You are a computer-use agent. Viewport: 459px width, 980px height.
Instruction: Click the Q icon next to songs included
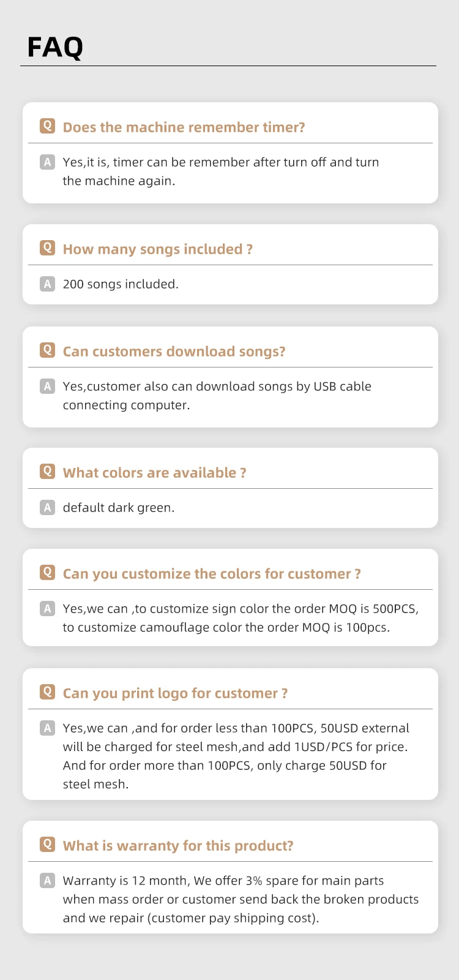point(47,247)
